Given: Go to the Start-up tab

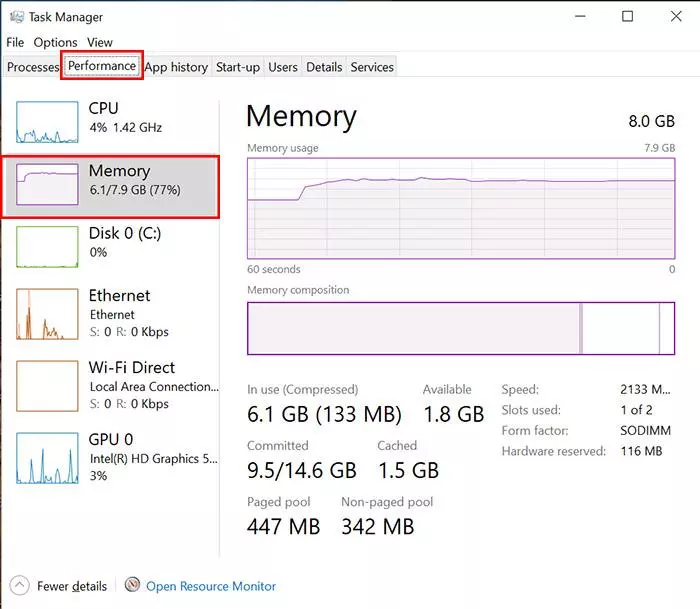Looking at the screenshot, I should coord(238,67).
